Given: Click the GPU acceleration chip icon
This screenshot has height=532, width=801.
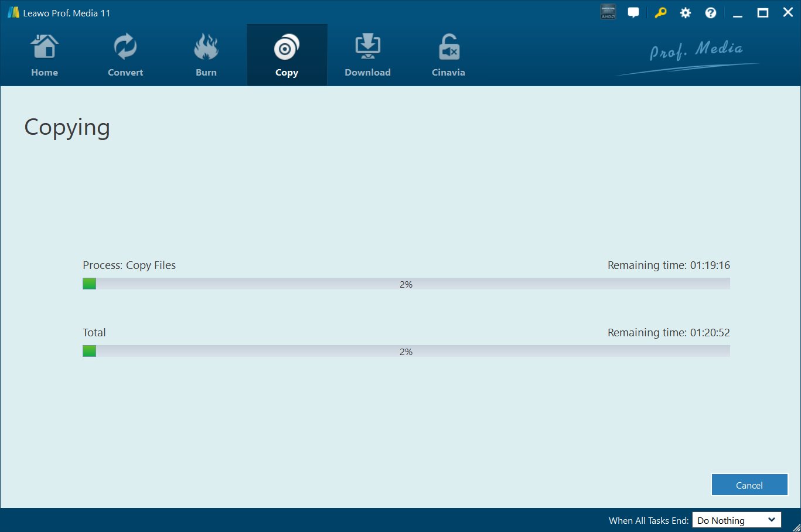Looking at the screenshot, I should pos(608,12).
